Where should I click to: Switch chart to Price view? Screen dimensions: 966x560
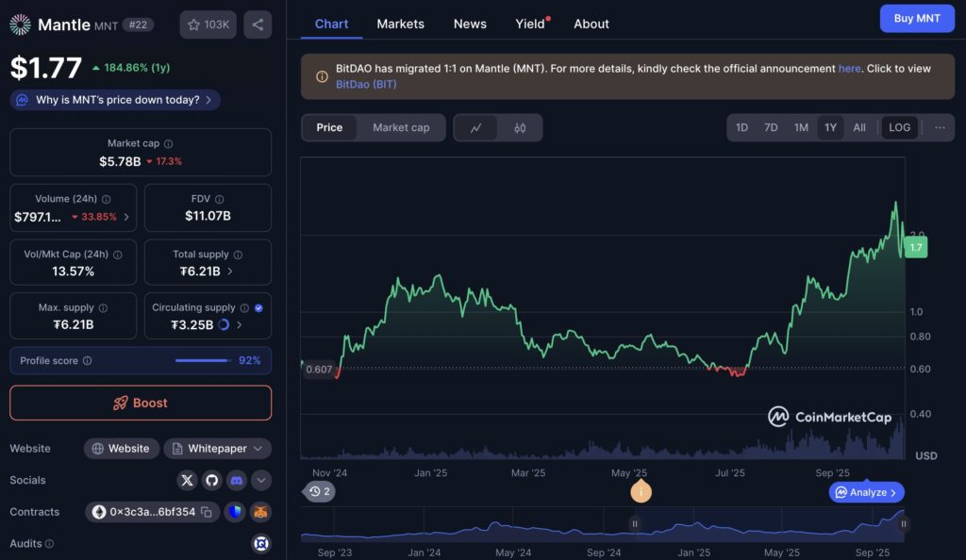tap(329, 127)
